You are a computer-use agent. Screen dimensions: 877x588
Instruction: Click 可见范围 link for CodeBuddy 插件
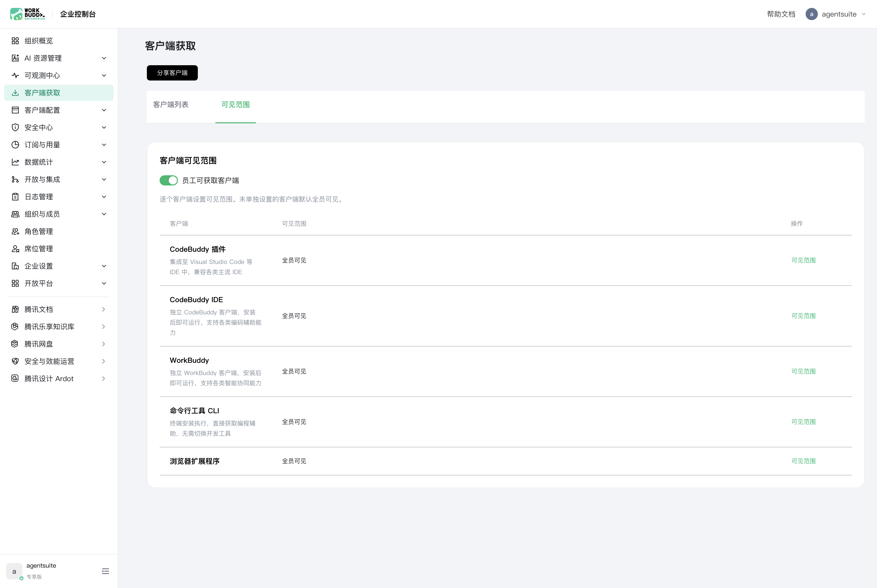(x=803, y=260)
